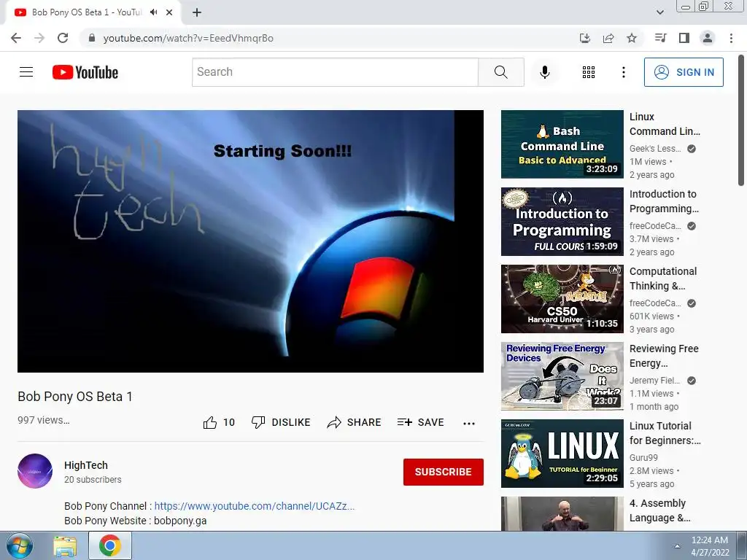
Task: Start voice search with the microphone
Action: click(544, 72)
